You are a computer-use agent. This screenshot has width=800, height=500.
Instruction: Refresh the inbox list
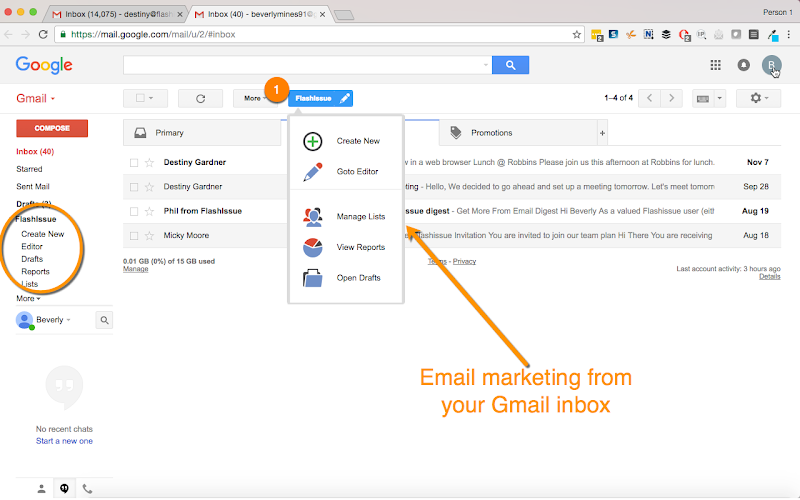(201, 98)
